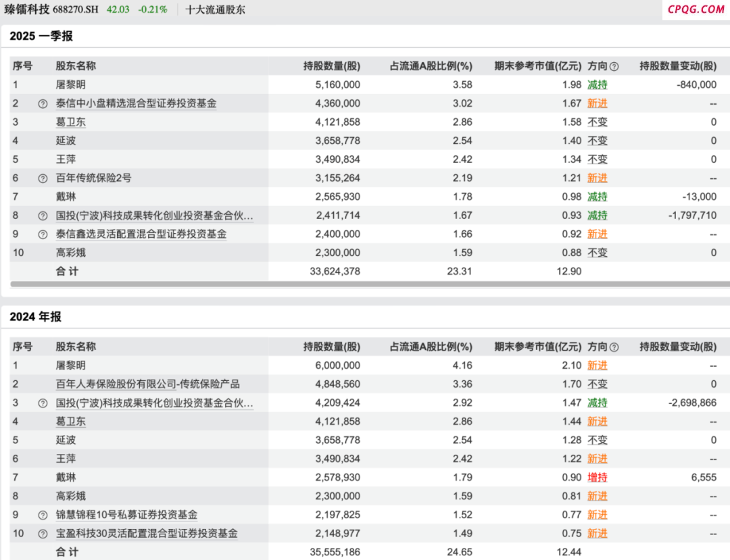Click change value -1,797,710
730x560 pixels.
tap(692, 215)
